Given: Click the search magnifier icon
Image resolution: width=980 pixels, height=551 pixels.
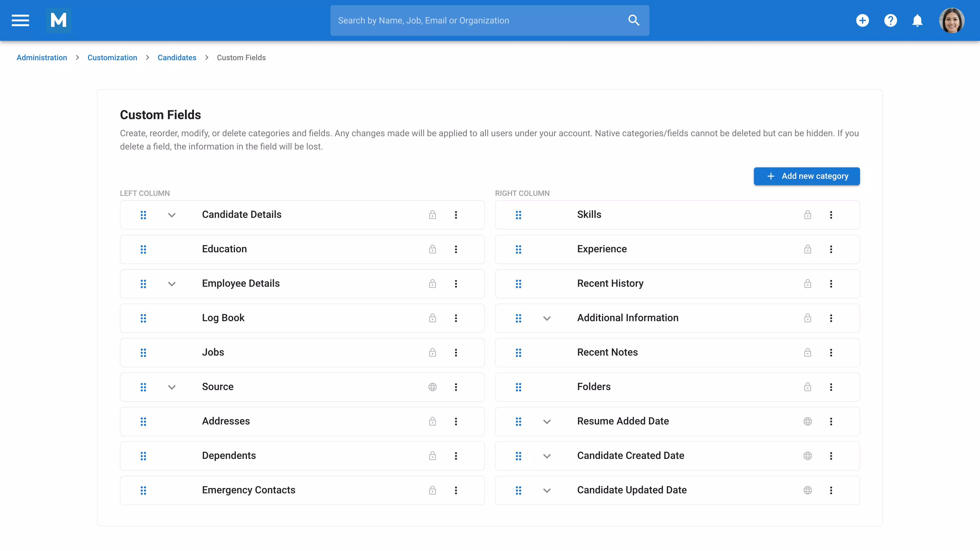Looking at the screenshot, I should coord(633,20).
